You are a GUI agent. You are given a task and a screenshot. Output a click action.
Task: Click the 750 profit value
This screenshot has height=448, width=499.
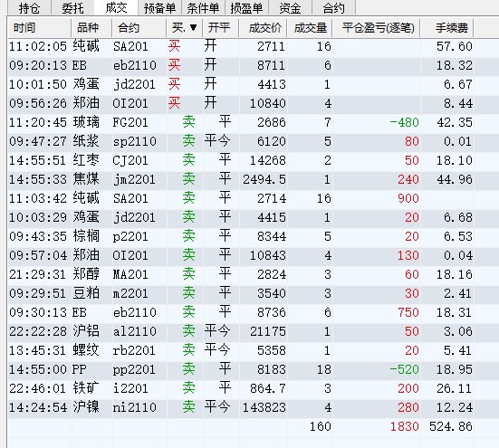(408, 312)
